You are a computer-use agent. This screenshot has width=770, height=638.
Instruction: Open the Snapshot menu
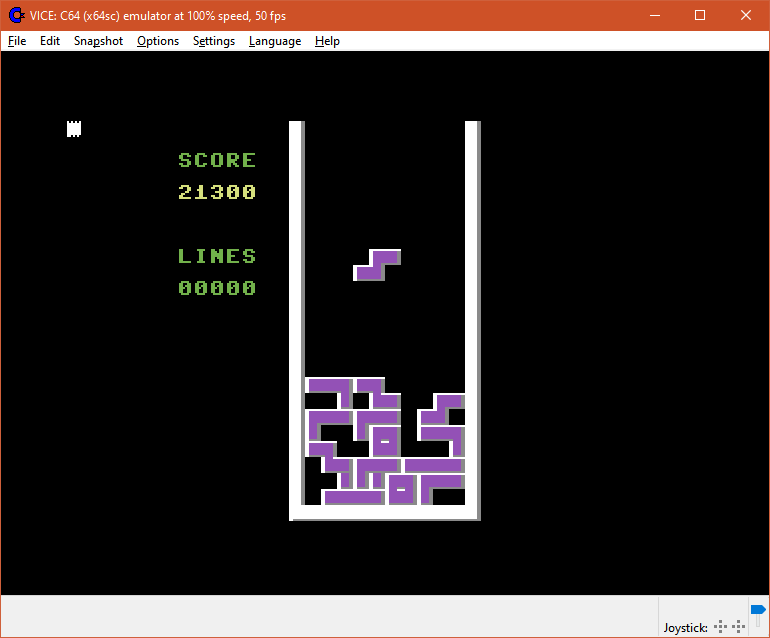coord(98,41)
